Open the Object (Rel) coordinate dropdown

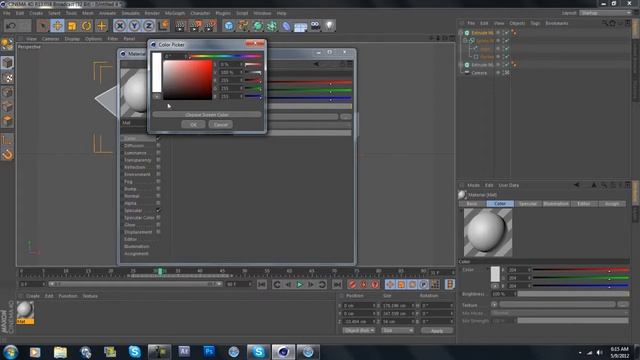pyautogui.click(x=358, y=330)
